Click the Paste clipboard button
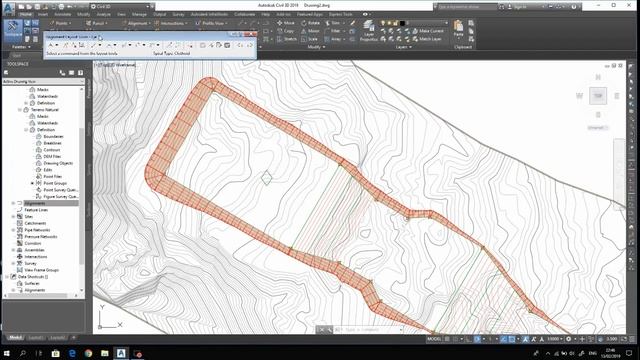This screenshot has height=360, width=640. click(x=459, y=29)
